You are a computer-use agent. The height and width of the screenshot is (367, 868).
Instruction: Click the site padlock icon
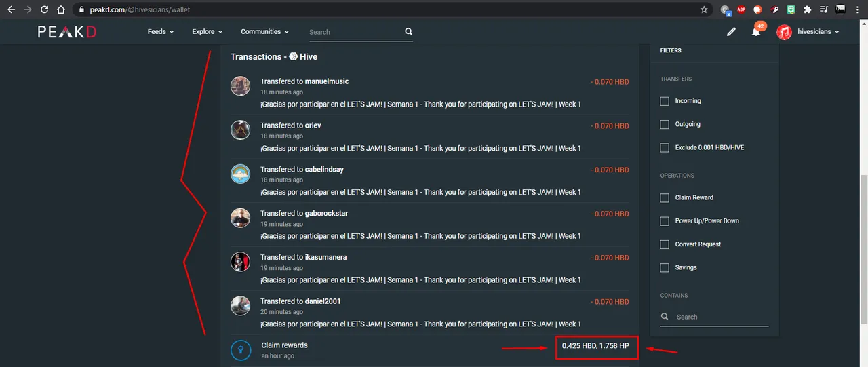click(x=81, y=9)
